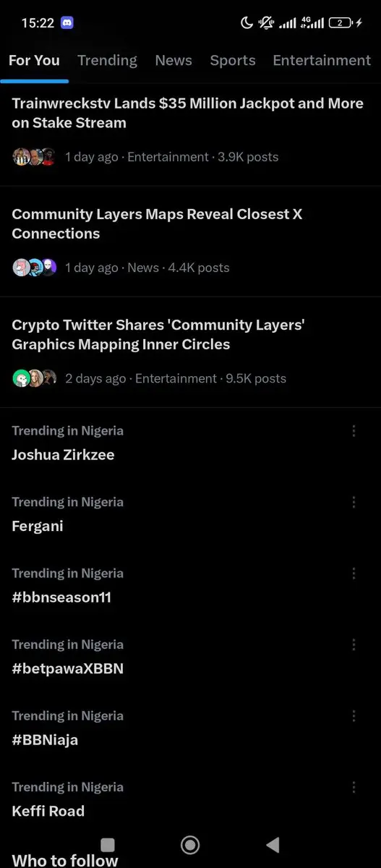
Task: Open the three-dot menu beside #bbnseason11
Action: point(354,574)
